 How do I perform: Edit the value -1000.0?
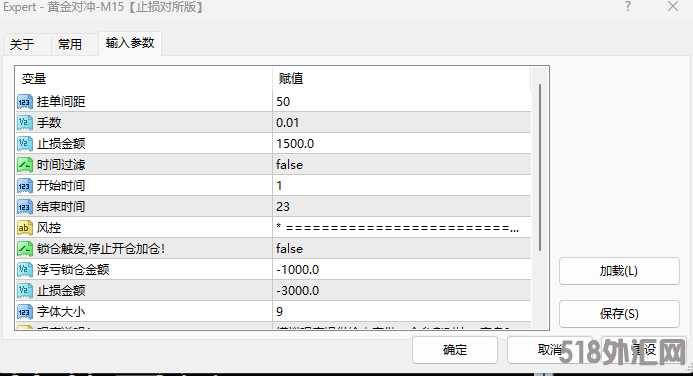(402, 270)
